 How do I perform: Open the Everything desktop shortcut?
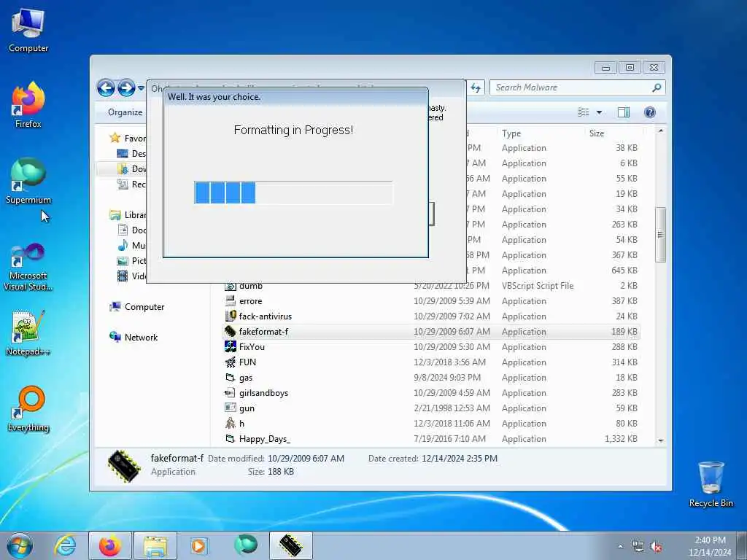28,409
